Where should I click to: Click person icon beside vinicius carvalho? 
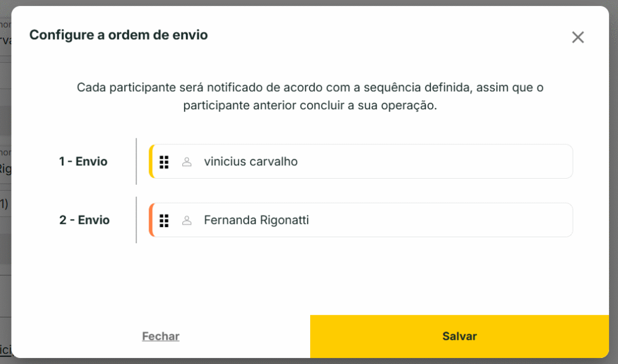click(187, 162)
